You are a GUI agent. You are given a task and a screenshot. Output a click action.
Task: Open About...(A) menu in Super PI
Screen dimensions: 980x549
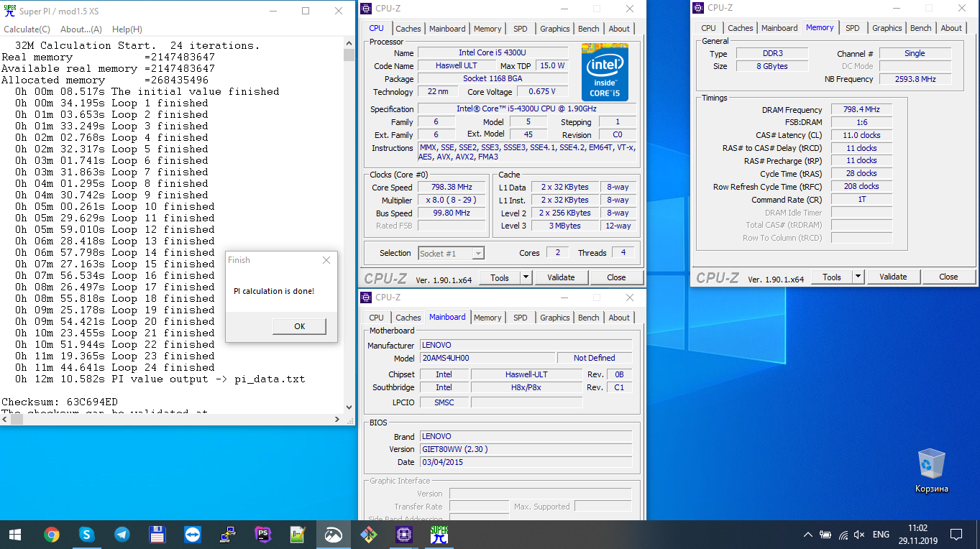coord(81,29)
